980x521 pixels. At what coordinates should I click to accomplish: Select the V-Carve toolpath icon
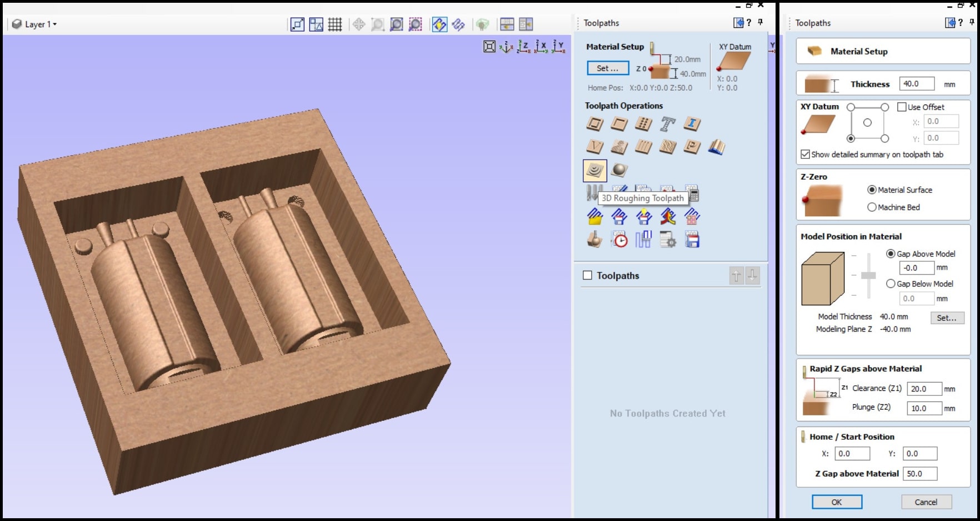[595, 147]
